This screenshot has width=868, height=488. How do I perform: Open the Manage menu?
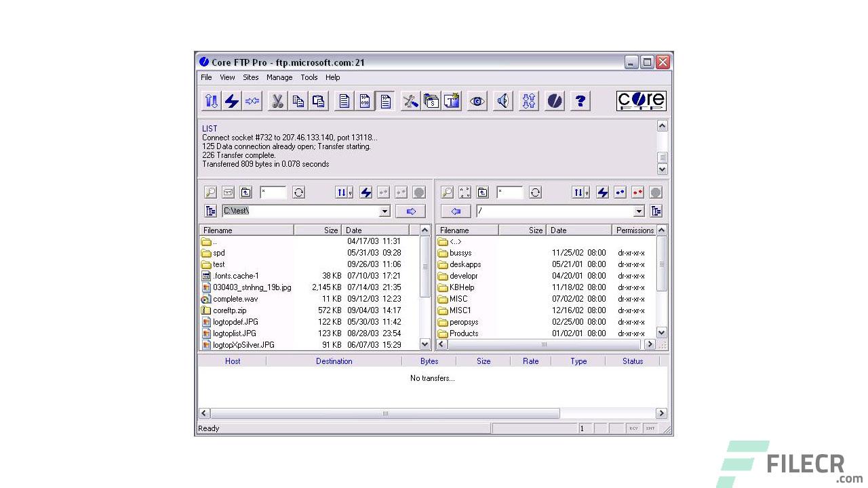click(x=279, y=77)
